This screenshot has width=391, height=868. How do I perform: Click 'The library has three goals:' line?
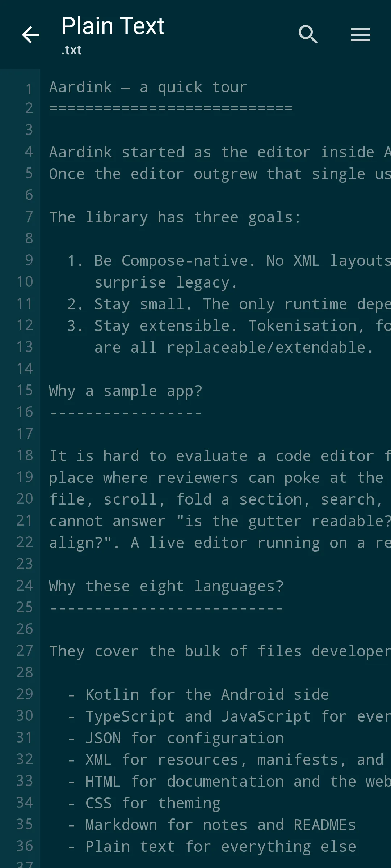tap(175, 217)
